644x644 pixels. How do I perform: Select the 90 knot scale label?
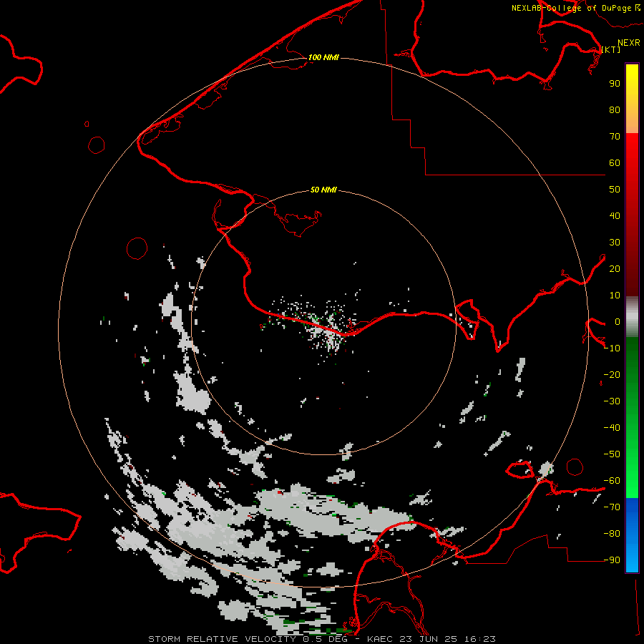coord(615,84)
